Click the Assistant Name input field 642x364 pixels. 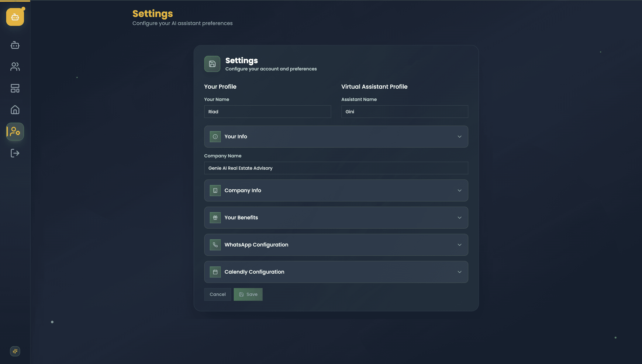(405, 112)
